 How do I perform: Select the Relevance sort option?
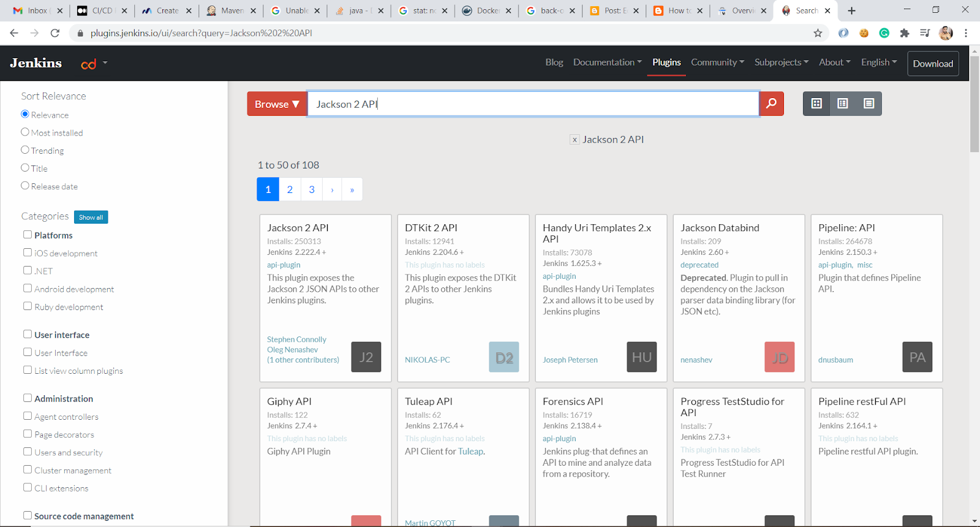[25, 114]
